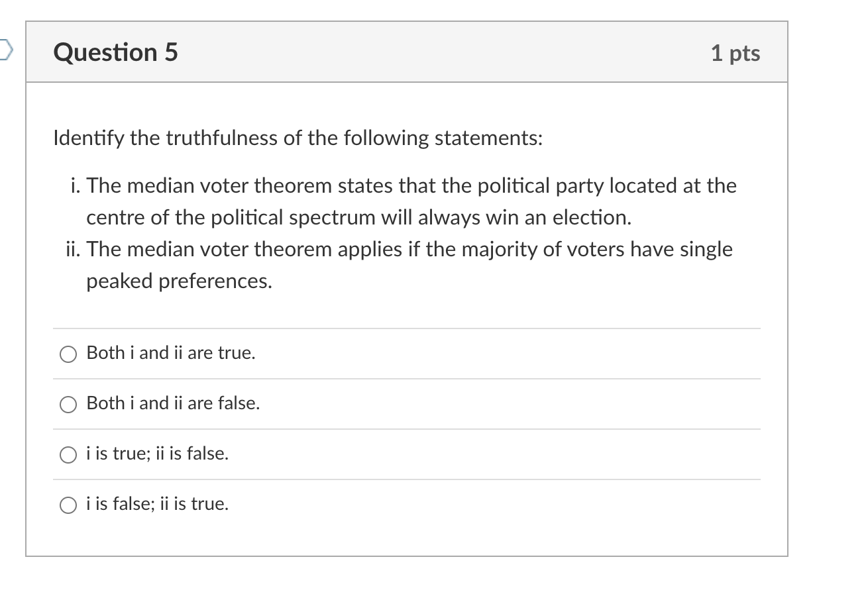The width and height of the screenshot is (868, 596).
Task: Click inside the question card body
Action: [431, 305]
